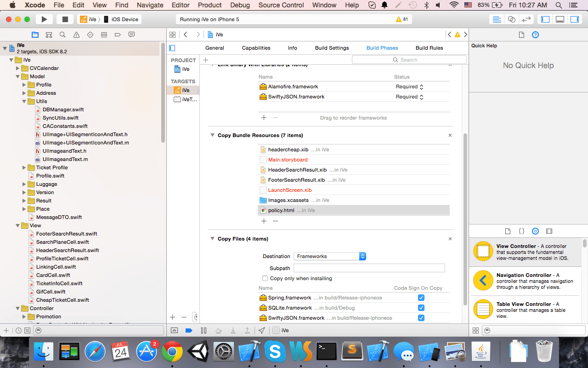This screenshot has height=368, width=588.
Task: Open the Code Snippet library
Action: [x=521, y=231]
